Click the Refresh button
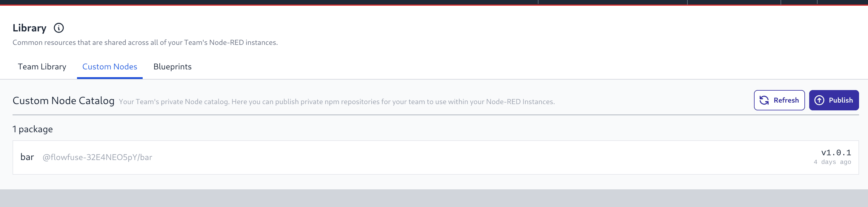This screenshot has height=207, width=868. tap(779, 100)
